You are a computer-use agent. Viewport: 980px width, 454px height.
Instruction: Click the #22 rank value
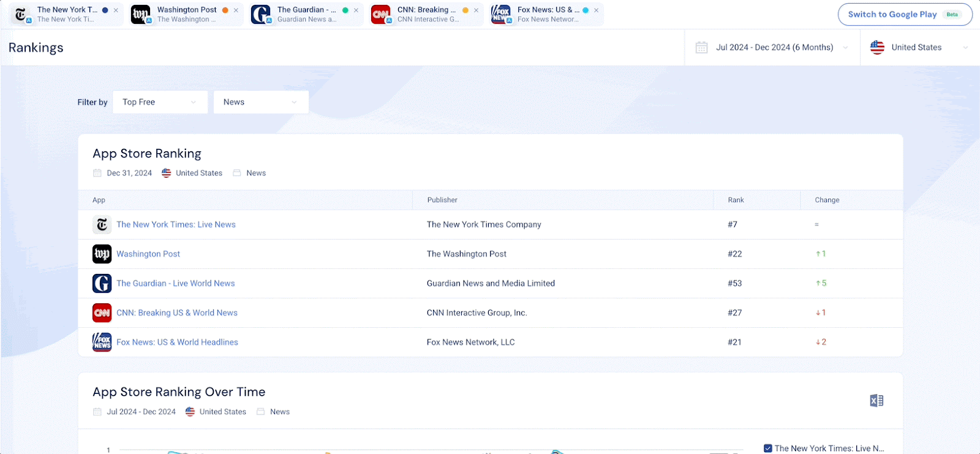[735, 254]
